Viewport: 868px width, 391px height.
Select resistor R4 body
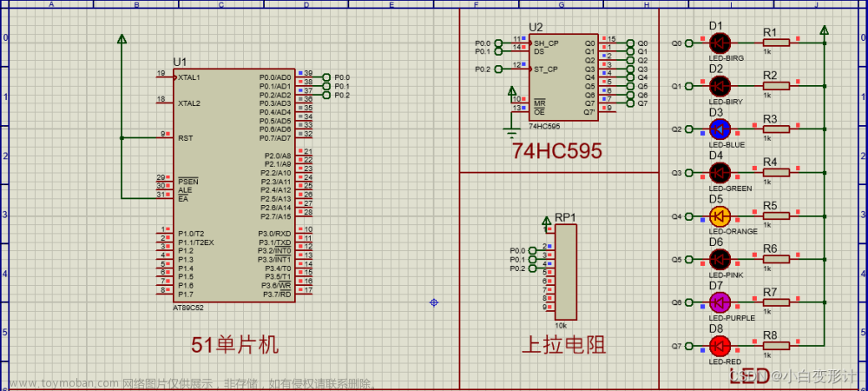click(776, 172)
